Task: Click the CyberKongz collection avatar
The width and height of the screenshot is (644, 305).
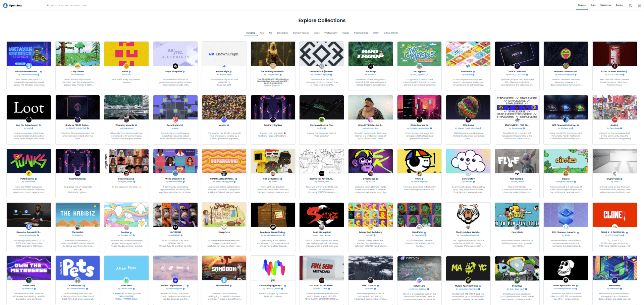Action: click(371, 173)
